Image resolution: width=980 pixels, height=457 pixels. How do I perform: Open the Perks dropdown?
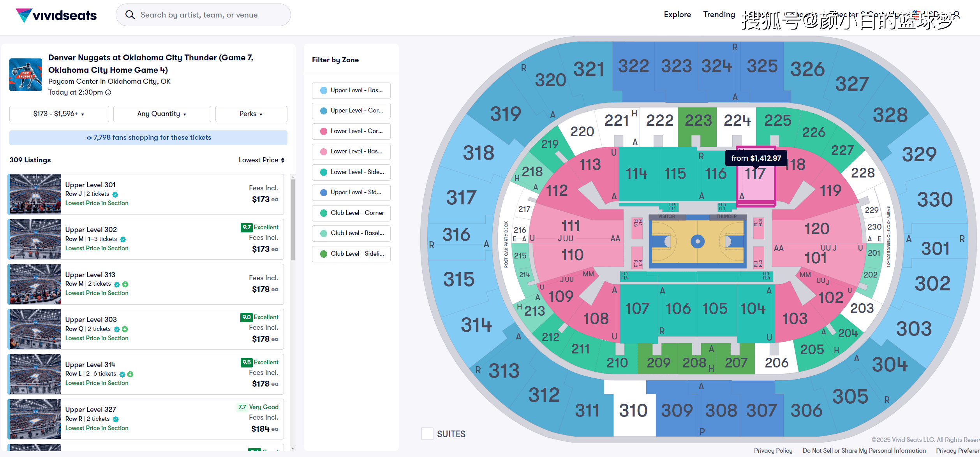pos(251,114)
